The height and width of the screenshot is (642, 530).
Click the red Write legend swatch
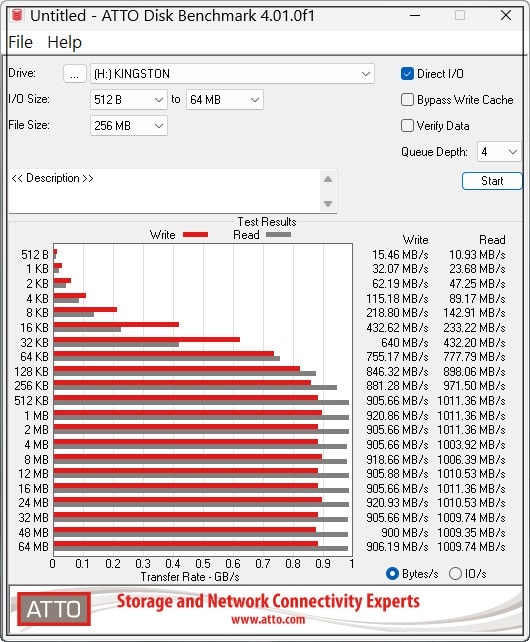[195, 235]
